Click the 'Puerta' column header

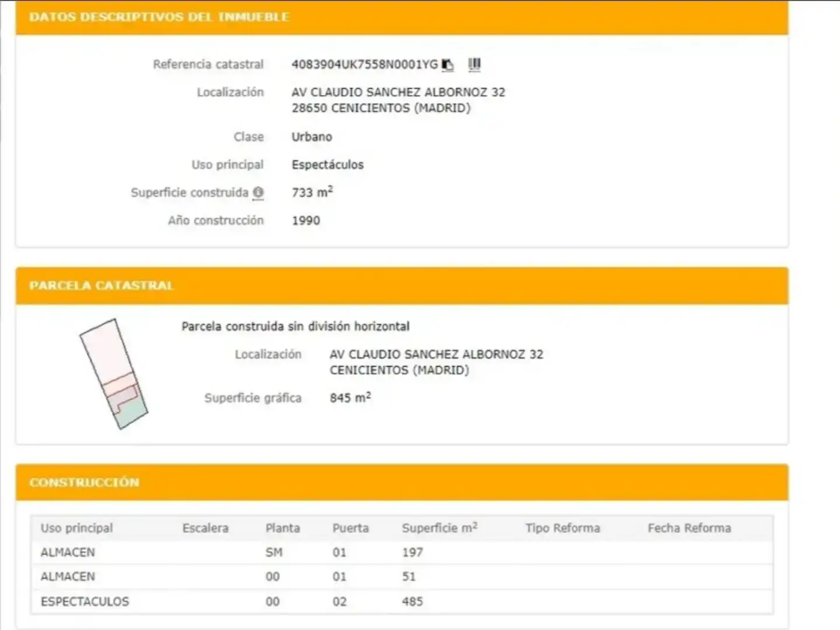351,528
